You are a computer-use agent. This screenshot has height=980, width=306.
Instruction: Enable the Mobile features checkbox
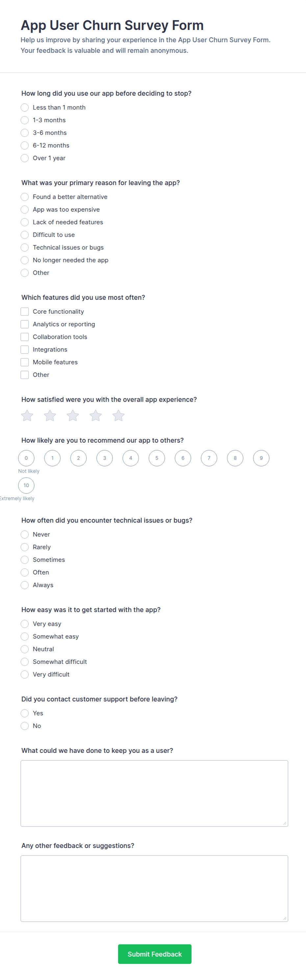(25, 362)
